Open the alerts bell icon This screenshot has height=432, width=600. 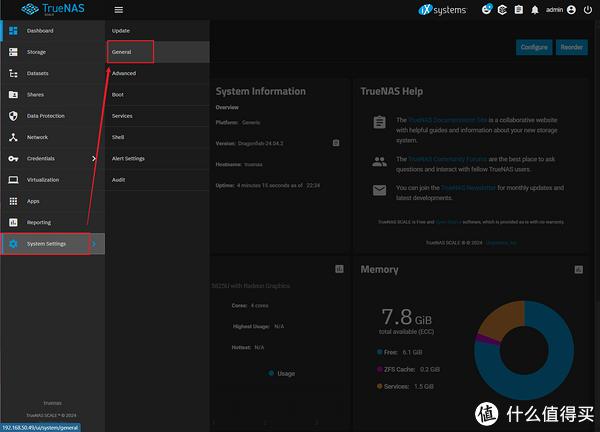pyautogui.click(x=535, y=10)
